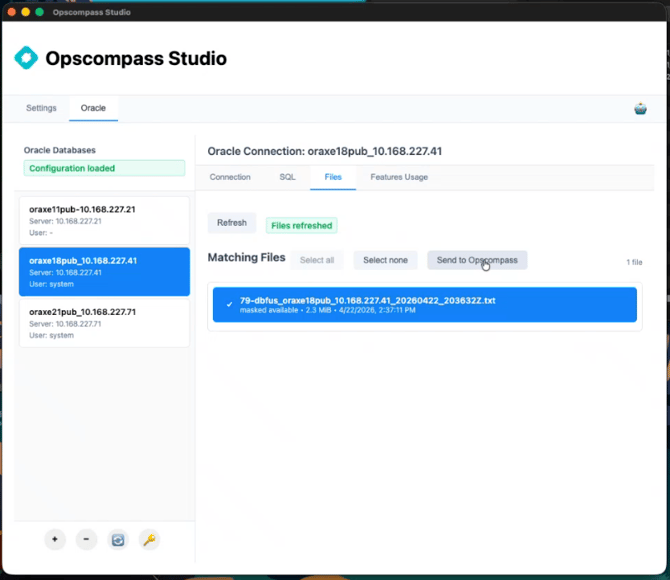Image resolution: width=670 pixels, height=580 pixels.
Task: Toggle checkmark on the 79-dbfus file row
Action: click(x=230, y=304)
